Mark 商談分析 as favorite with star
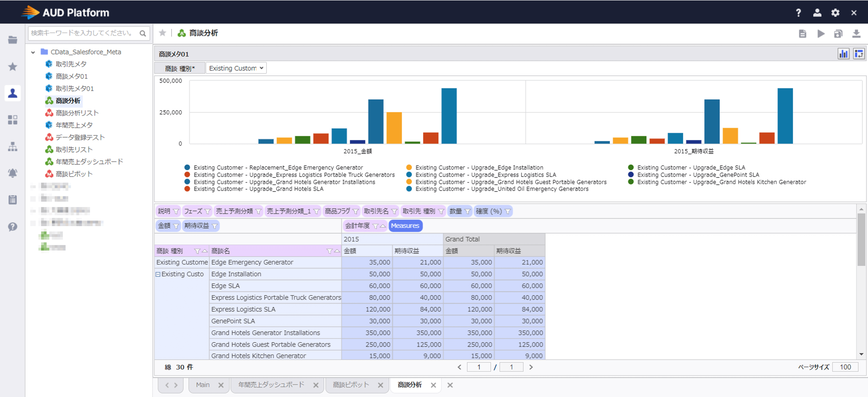 pyautogui.click(x=162, y=33)
